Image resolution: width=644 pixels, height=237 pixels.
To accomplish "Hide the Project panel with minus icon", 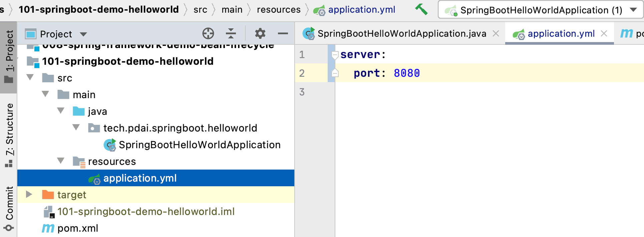I will pyautogui.click(x=283, y=33).
